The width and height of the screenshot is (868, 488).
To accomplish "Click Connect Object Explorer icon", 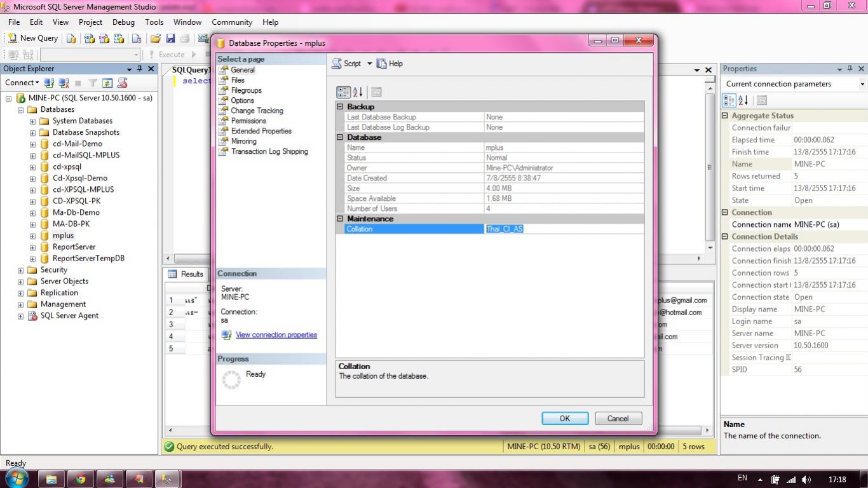I will (x=49, y=83).
